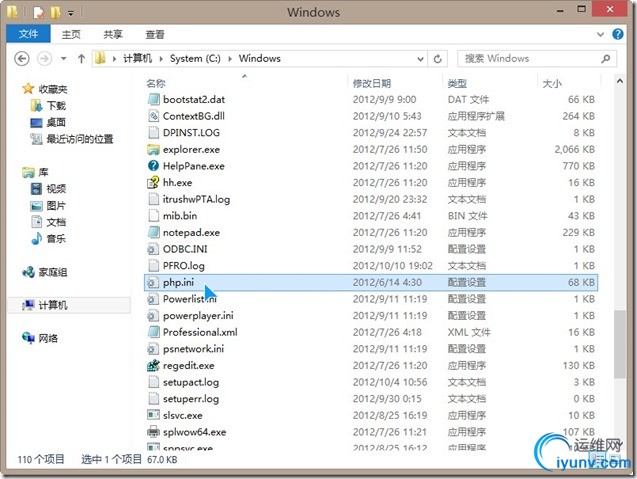Open the quick access toolbar dropdown arrow

click(71, 13)
